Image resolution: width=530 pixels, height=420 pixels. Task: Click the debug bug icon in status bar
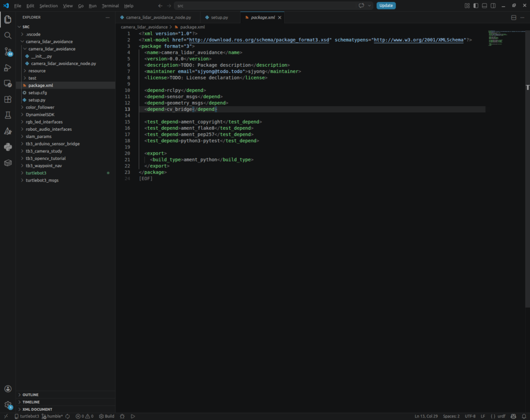coord(122,416)
